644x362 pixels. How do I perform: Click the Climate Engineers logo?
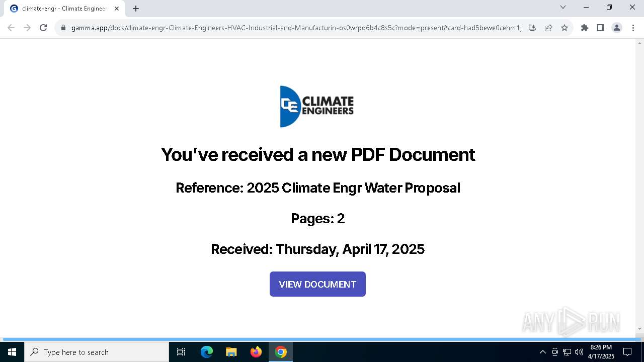[317, 106]
